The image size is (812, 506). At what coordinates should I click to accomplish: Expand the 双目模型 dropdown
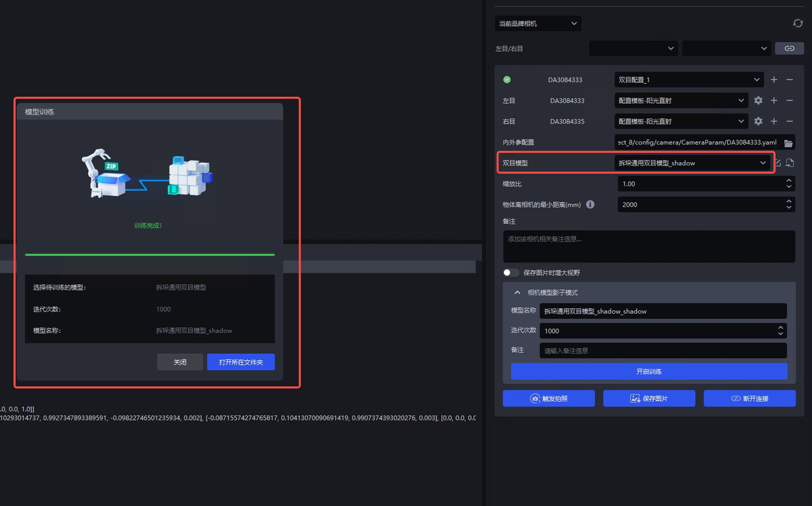[693, 163]
